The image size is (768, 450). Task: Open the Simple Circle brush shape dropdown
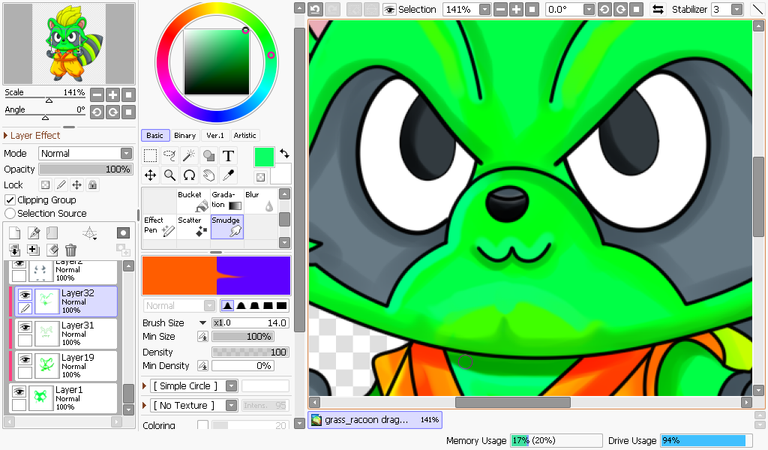232,386
